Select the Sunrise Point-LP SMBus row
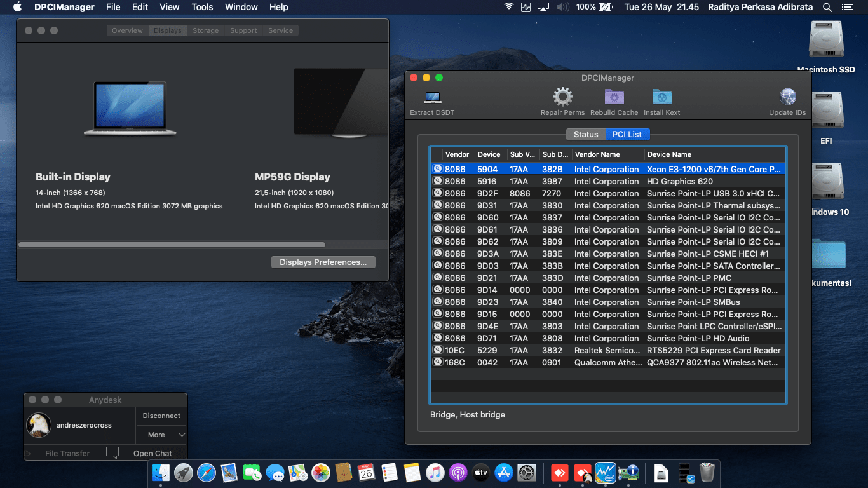 pos(608,302)
